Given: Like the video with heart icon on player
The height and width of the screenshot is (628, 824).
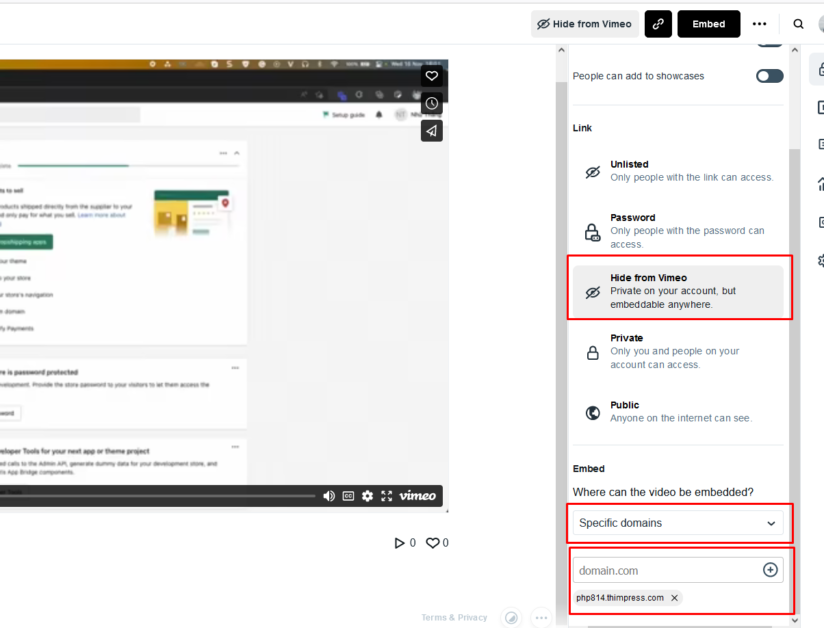Looking at the screenshot, I should 431,76.
